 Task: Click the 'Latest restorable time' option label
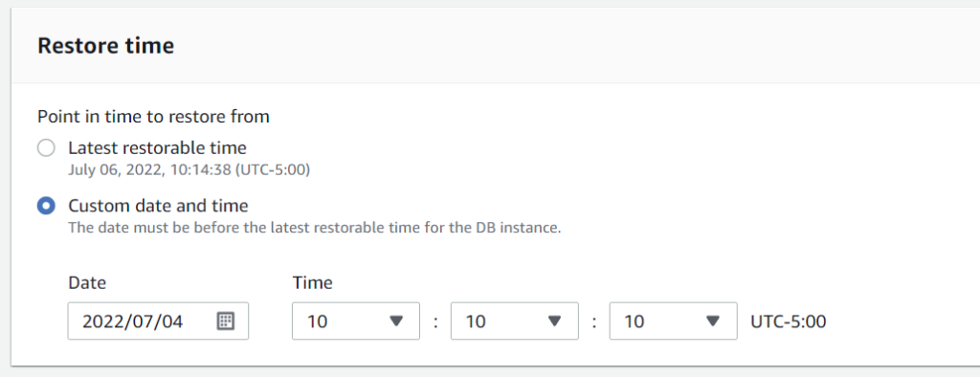(x=158, y=148)
